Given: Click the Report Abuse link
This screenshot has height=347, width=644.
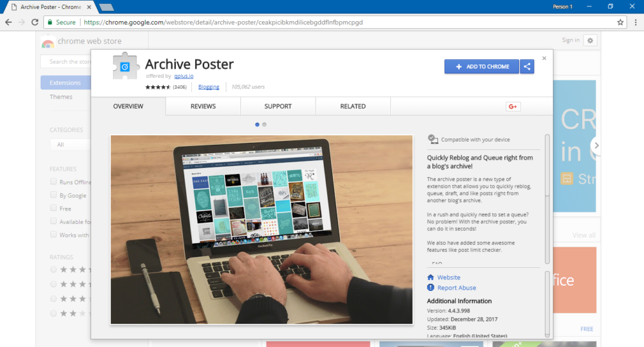Looking at the screenshot, I should [x=457, y=288].
